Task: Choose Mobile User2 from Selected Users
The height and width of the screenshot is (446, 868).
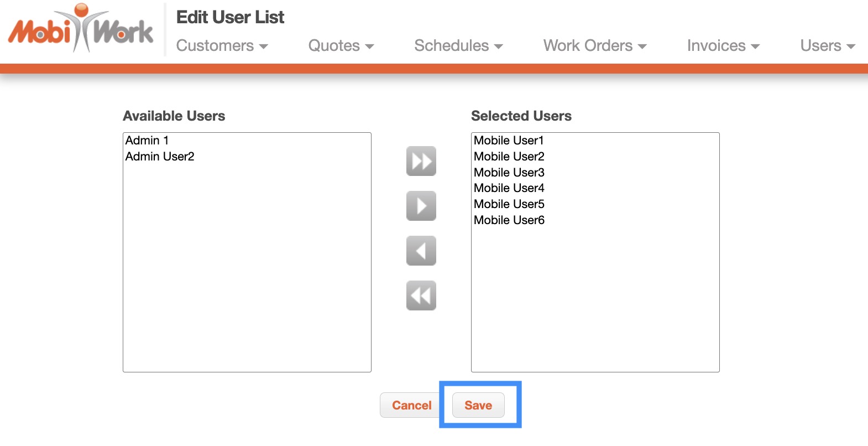Action: click(x=509, y=157)
